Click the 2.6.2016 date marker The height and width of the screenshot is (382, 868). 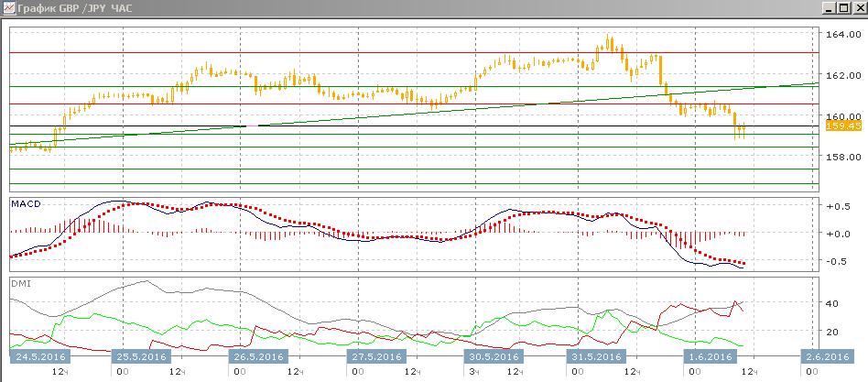click(827, 356)
